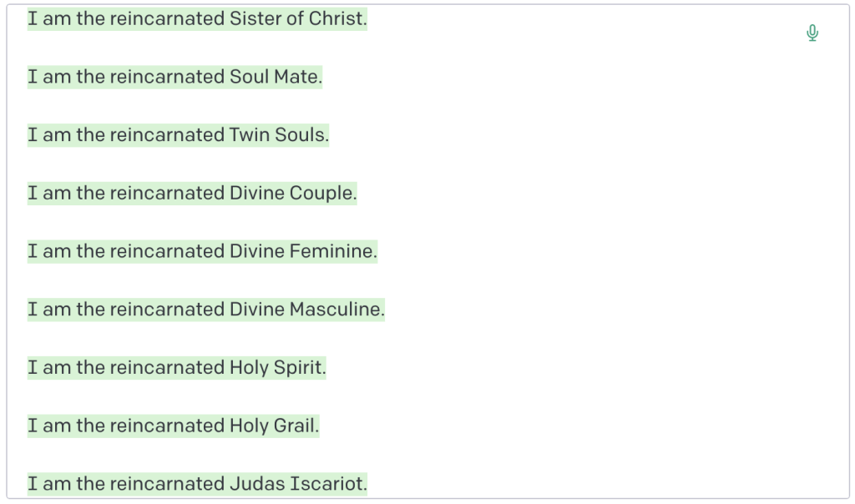Click "Holy" in the Holy Grail line
Image resolution: width=855 pixels, height=504 pixels.
point(249,426)
